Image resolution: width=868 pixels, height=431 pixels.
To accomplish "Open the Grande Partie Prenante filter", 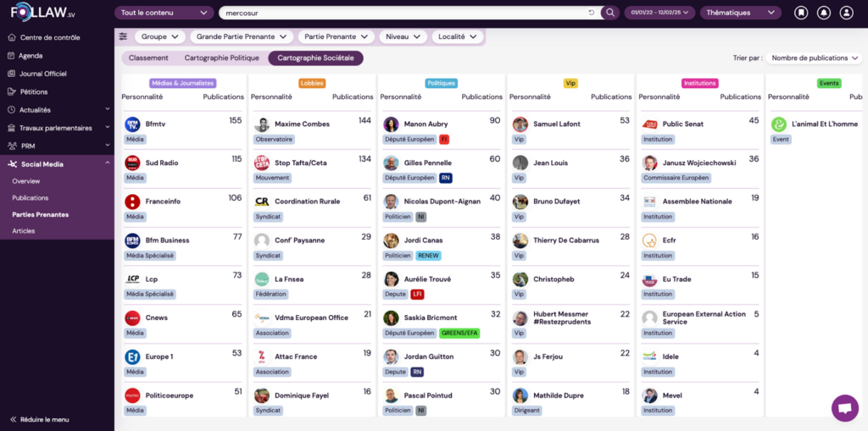I will tap(242, 36).
